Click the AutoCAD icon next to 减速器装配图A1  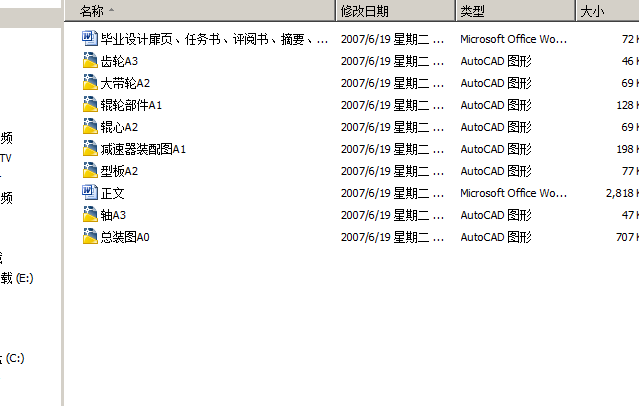90,148
